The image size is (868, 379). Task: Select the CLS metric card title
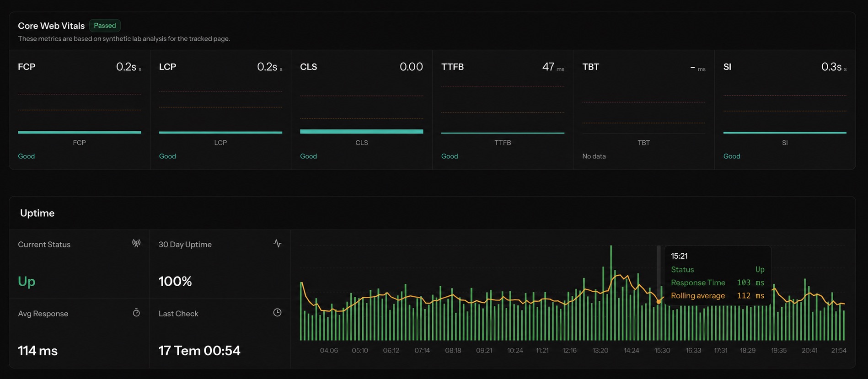[x=308, y=67]
